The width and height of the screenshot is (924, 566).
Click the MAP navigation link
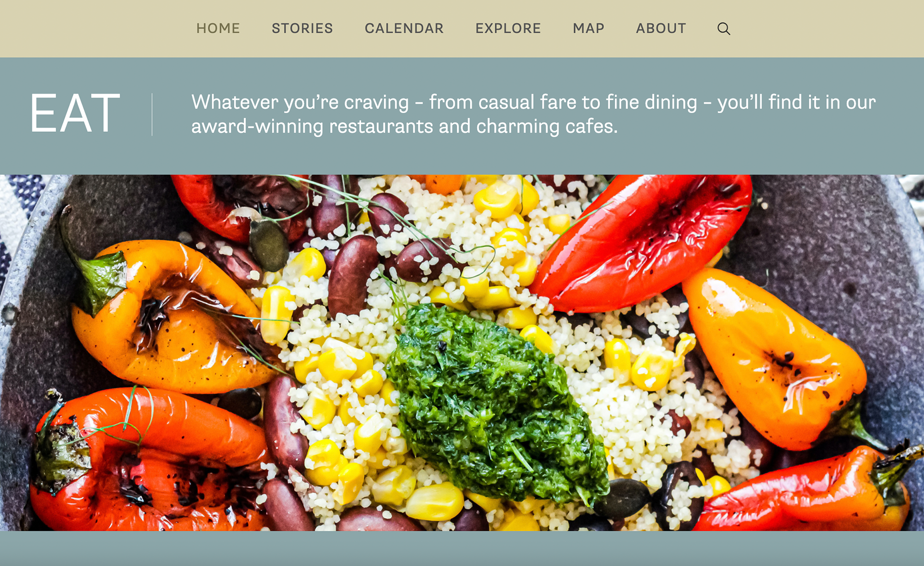tap(589, 28)
